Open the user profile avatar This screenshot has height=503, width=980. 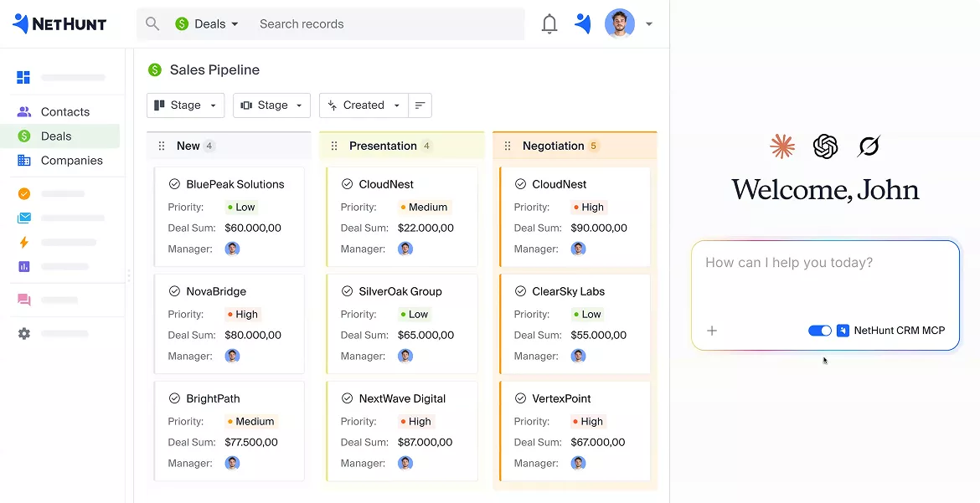tap(619, 23)
